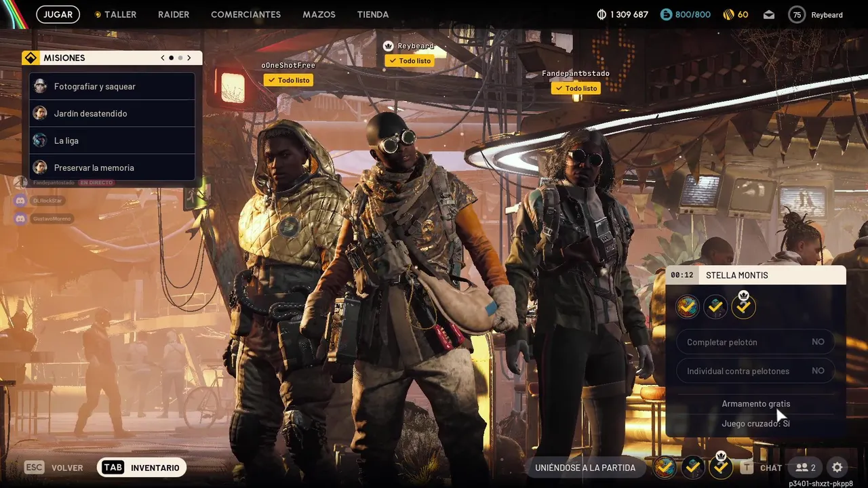Toggle the 'Individual contra pelotones' option
Image resolution: width=868 pixels, height=488 pixels.
755,371
